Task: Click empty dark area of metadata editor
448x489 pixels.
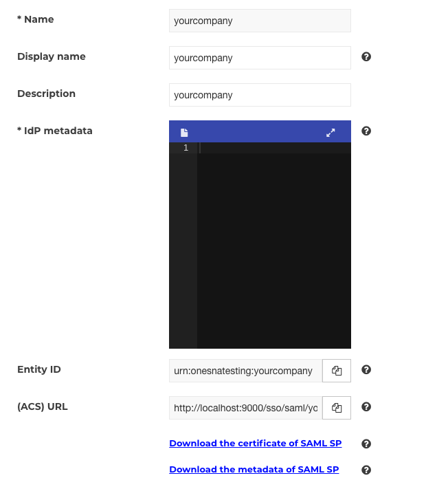Action: coord(274,250)
